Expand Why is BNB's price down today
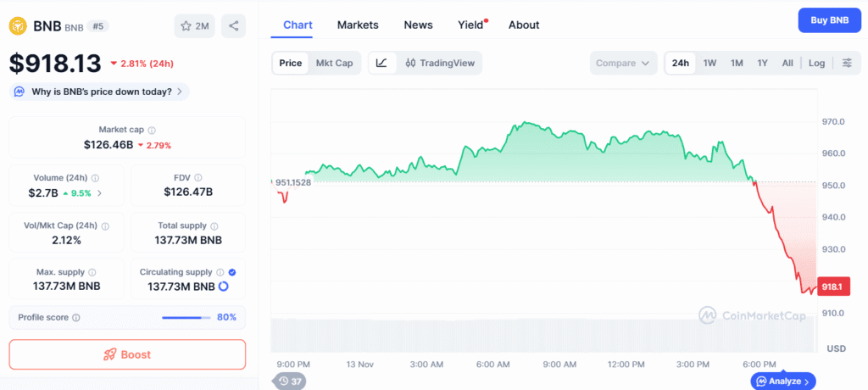Screen dimensions: 868x390 (x=100, y=92)
